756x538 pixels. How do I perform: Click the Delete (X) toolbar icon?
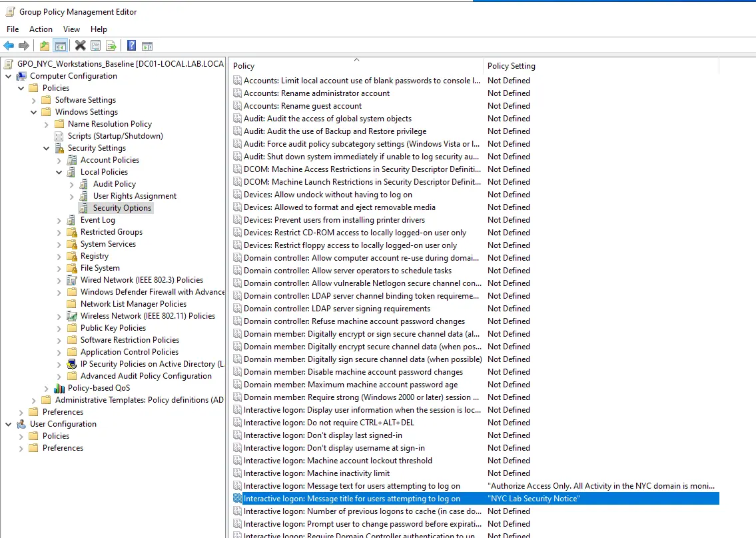pos(81,46)
